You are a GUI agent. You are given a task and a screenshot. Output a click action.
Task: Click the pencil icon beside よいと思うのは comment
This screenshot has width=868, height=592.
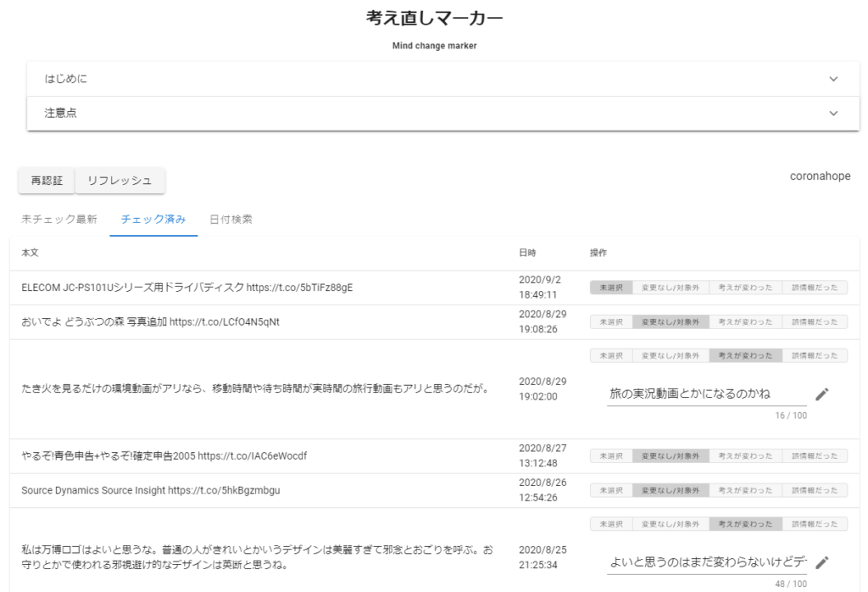click(821, 561)
